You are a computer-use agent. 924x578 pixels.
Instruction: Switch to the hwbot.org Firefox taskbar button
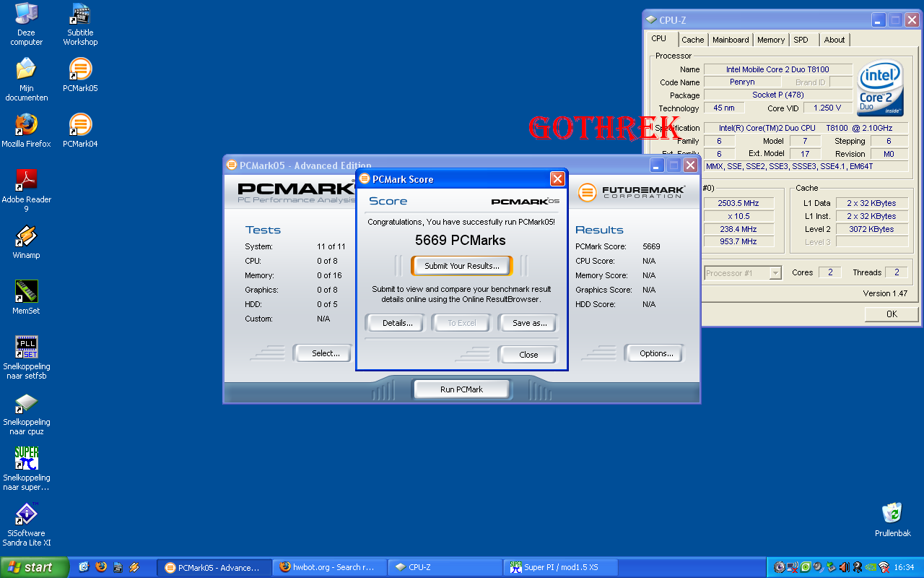[330, 568]
